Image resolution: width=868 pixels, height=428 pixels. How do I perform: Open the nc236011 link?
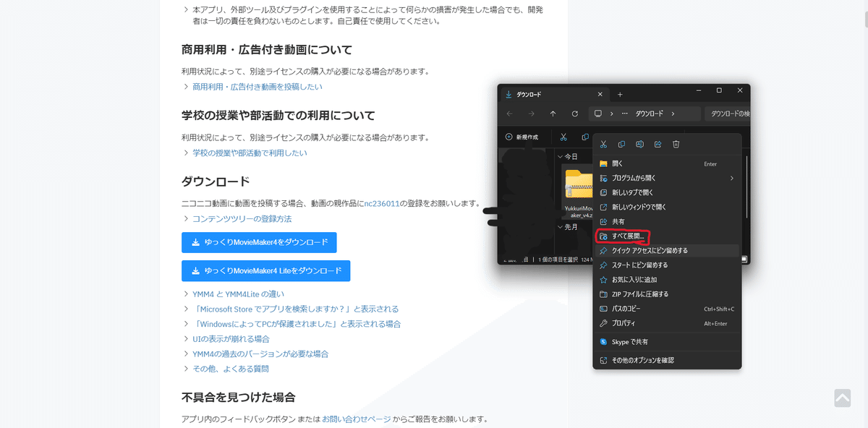tap(382, 203)
